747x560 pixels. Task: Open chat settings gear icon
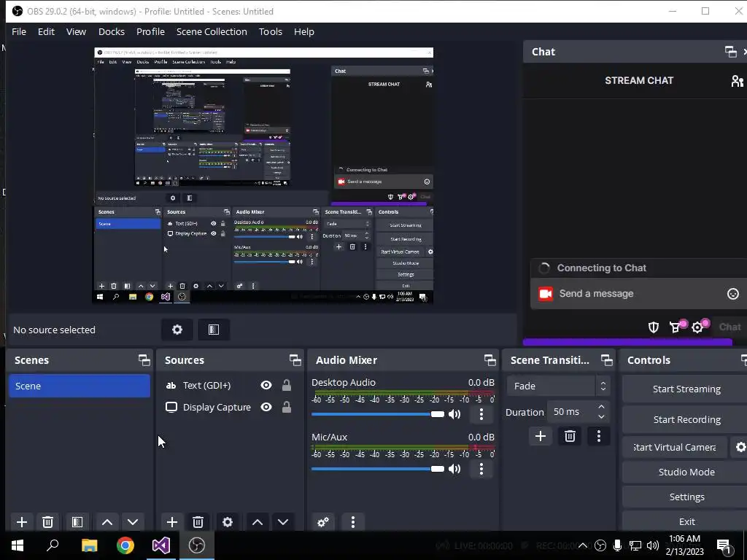[x=698, y=327]
